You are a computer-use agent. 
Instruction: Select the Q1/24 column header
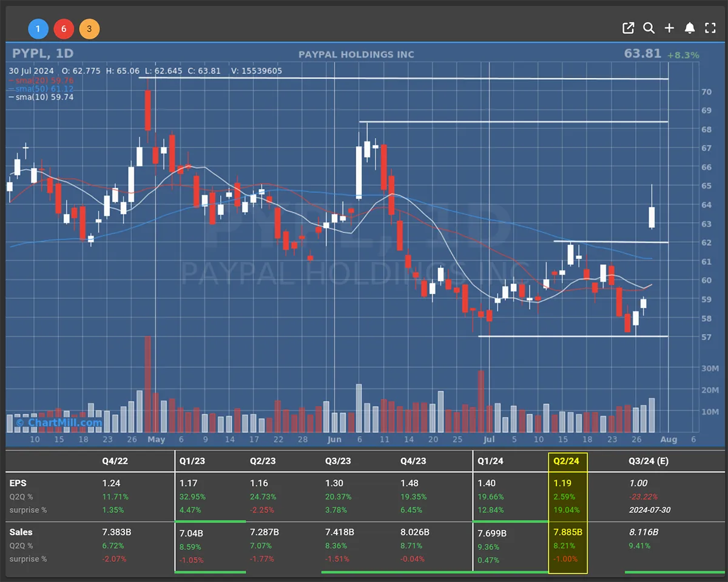(491, 461)
